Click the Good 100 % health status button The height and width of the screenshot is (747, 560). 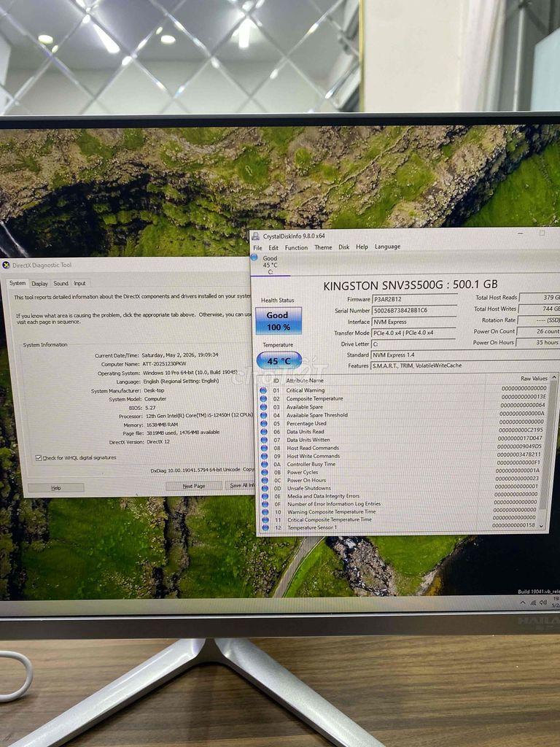(x=278, y=321)
